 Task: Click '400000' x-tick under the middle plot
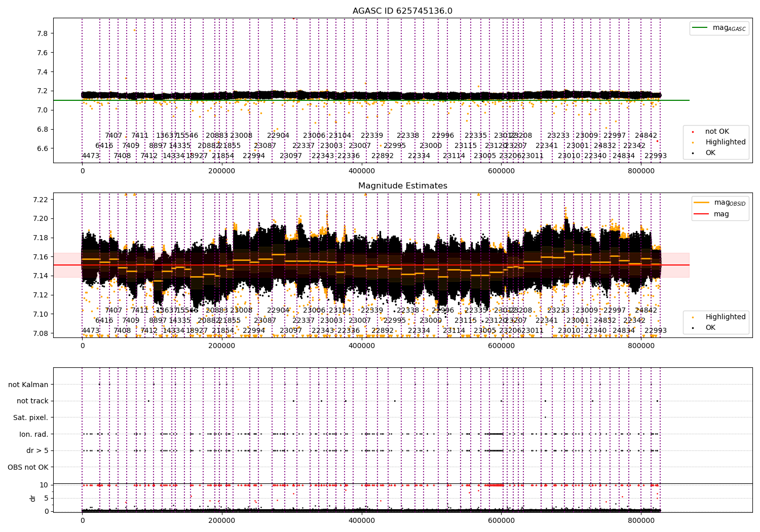point(362,346)
